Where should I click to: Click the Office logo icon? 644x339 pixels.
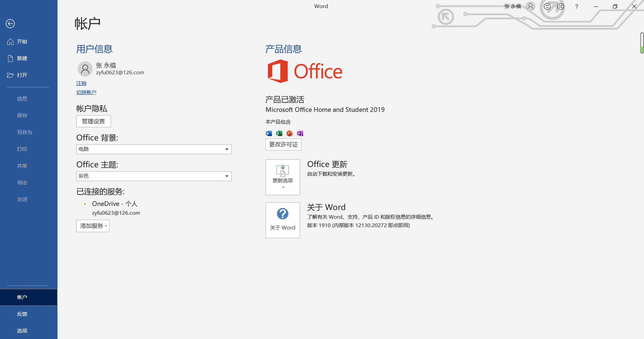coord(278,71)
